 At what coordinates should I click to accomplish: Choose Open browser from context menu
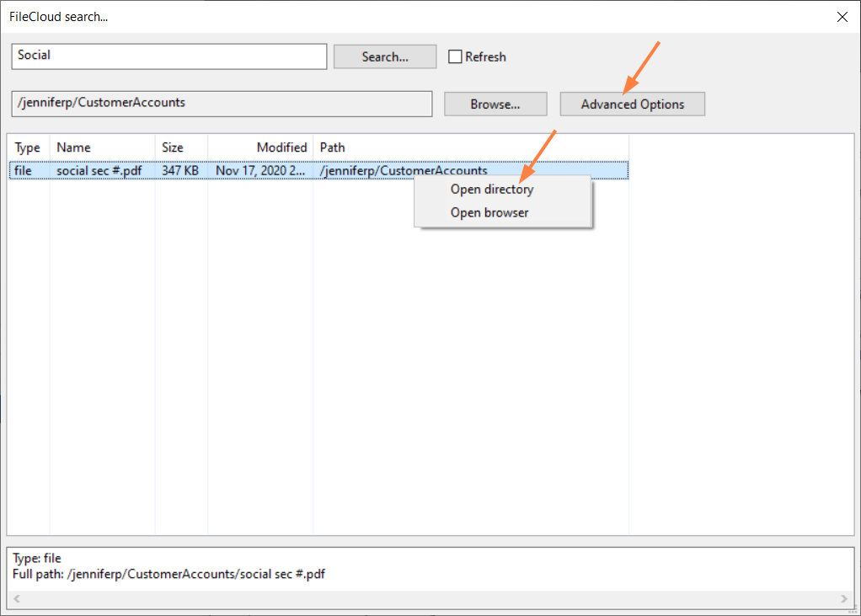pyautogui.click(x=489, y=212)
